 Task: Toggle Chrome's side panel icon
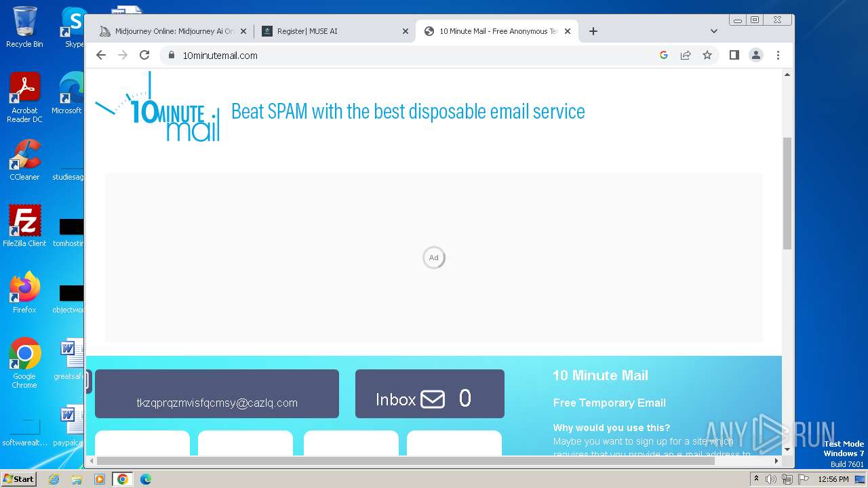pos(734,56)
